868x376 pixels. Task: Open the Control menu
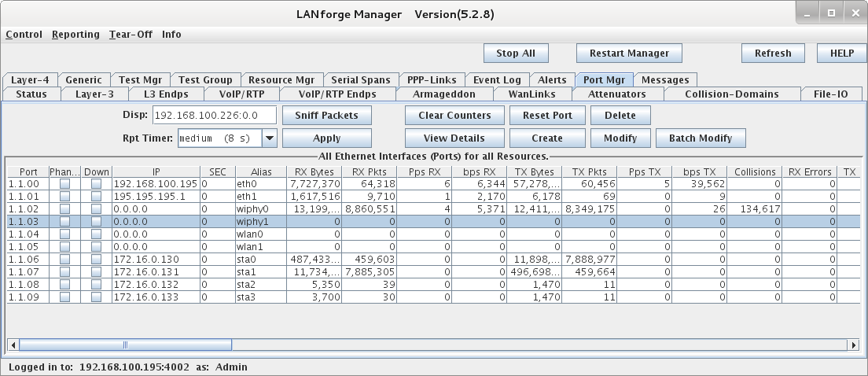24,35
